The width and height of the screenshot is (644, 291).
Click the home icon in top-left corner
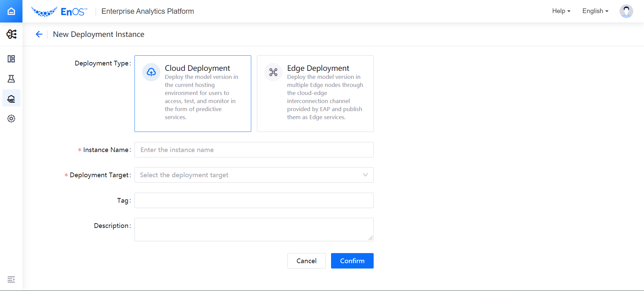click(11, 11)
